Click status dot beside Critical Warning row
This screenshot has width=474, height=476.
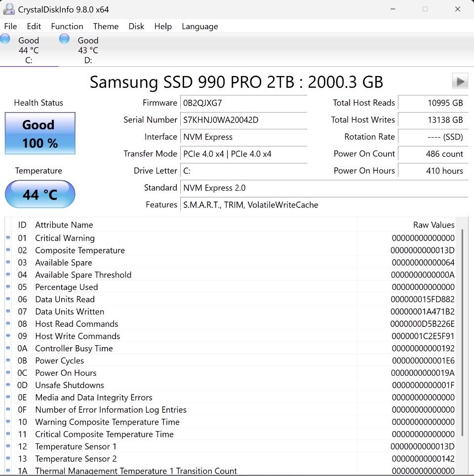click(8, 238)
